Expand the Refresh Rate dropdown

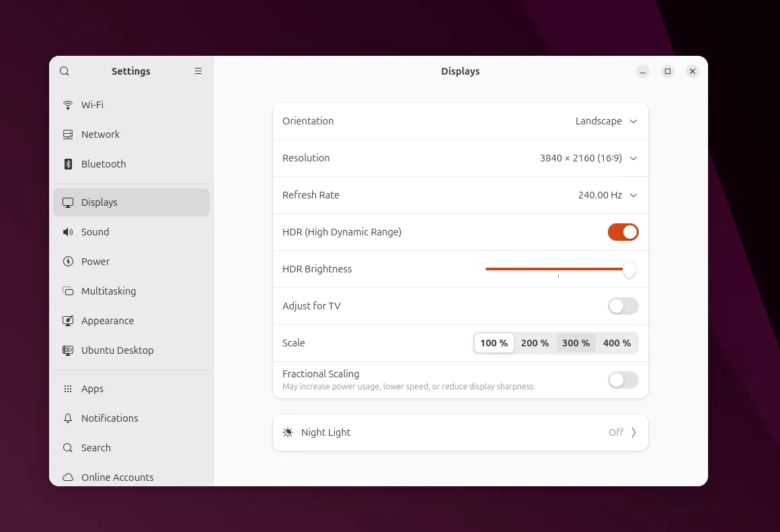[x=607, y=195]
